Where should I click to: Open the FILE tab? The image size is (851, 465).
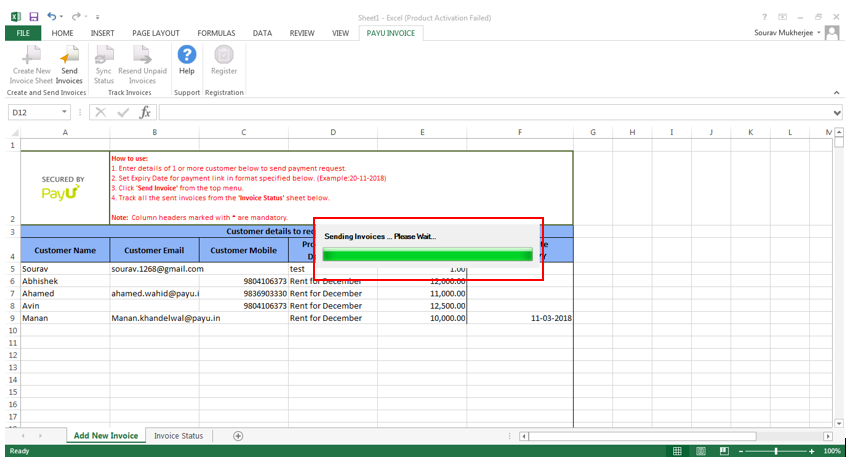point(23,33)
